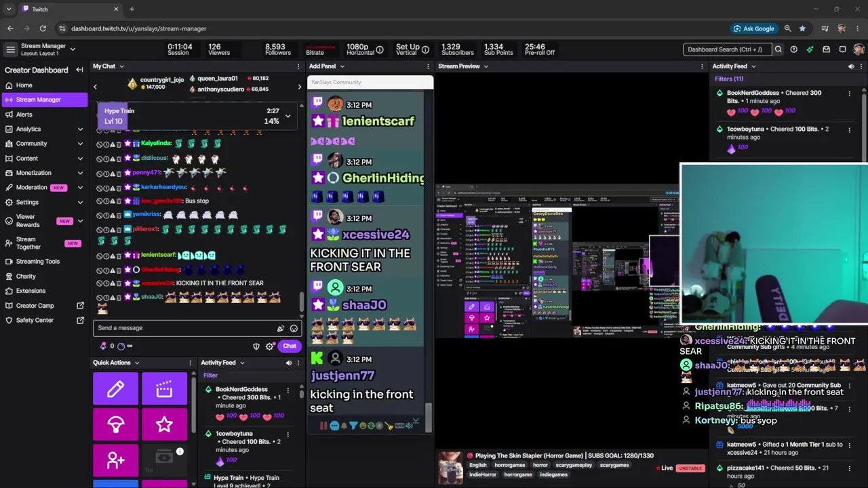
Task: Expand the Content sidebar section
Action: click(x=80, y=159)
